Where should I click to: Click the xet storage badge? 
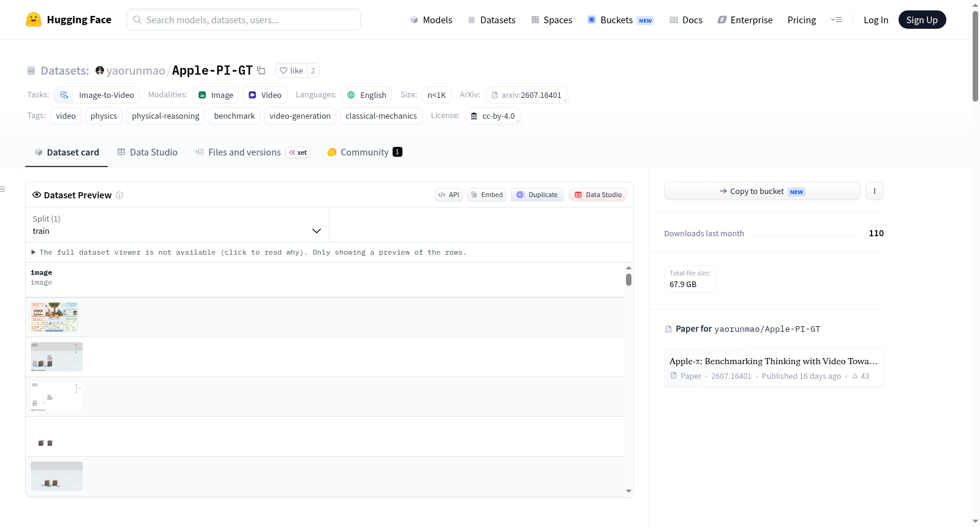[298, 152]
